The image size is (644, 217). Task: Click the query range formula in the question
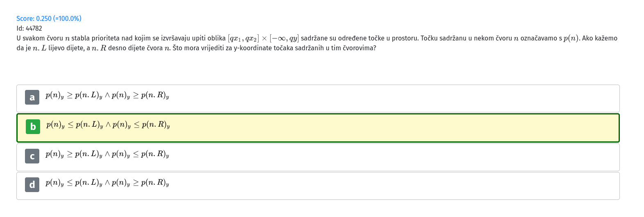[263, 38]
